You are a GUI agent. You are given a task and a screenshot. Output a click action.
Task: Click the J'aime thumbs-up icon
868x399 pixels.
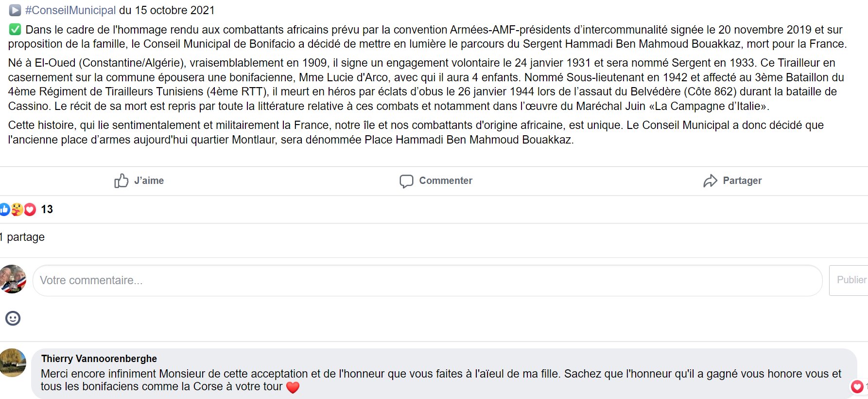(121, 181)
